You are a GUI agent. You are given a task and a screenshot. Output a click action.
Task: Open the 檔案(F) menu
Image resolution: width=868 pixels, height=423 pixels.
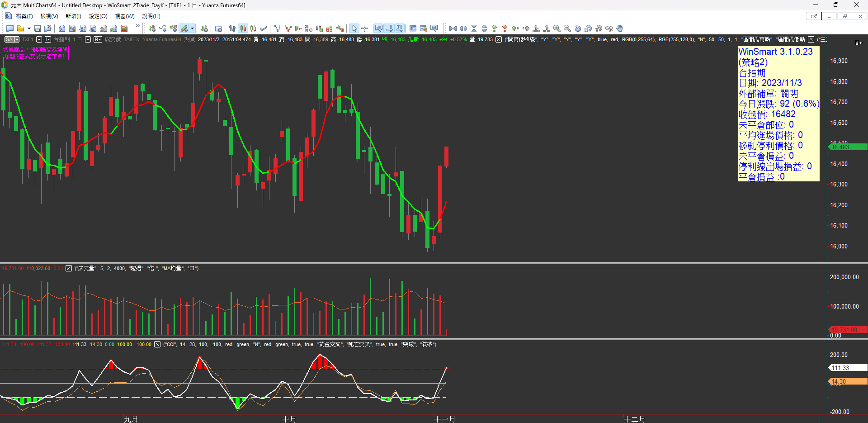[x=24, y=16]
